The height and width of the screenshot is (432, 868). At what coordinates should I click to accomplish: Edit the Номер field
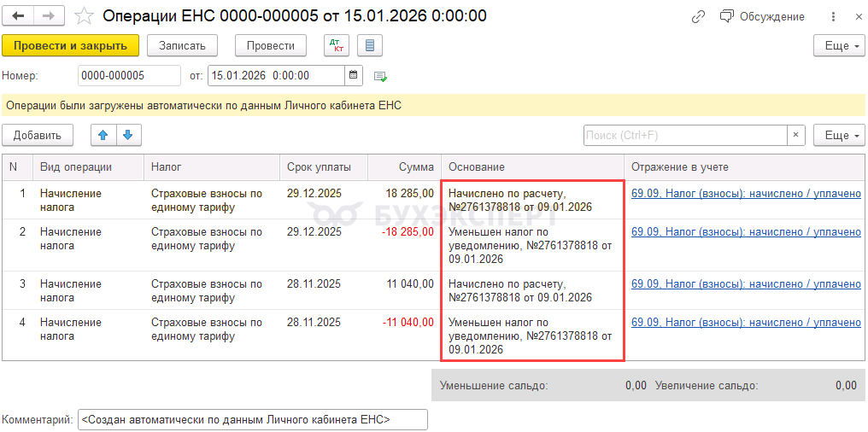130,76
